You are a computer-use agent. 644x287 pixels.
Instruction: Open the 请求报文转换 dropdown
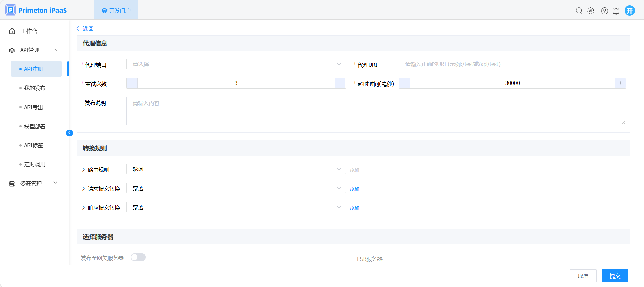tap(236, 188)
